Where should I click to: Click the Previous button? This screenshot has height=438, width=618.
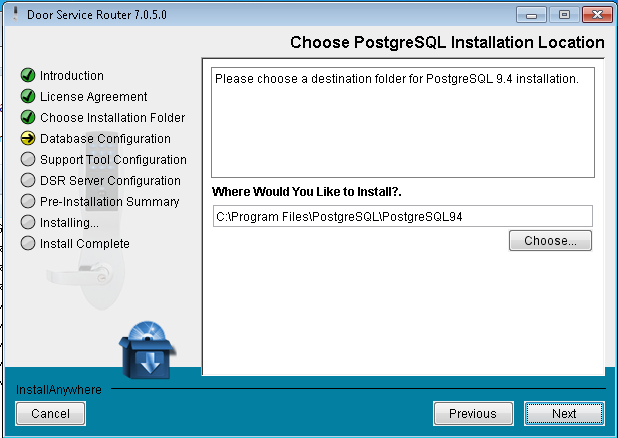473,414
